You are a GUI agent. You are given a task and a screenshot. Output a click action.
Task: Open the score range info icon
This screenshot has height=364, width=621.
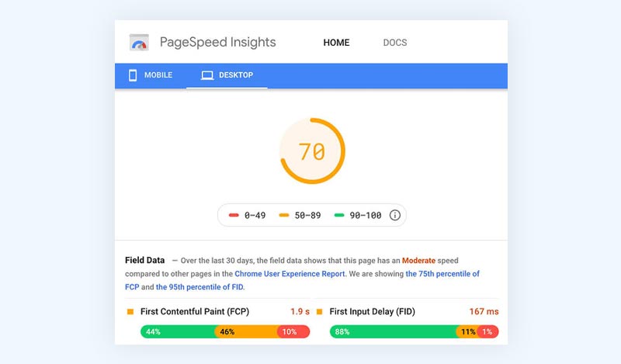coord(395,215)
